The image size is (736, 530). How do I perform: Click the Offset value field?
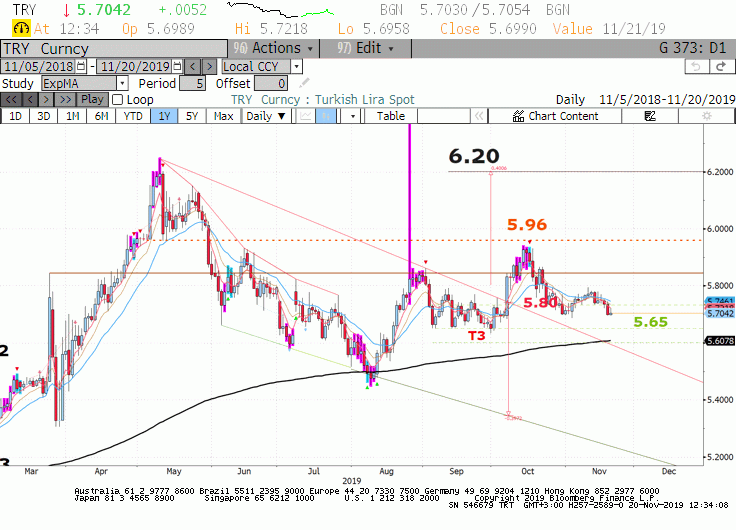[x=271, y=84]
